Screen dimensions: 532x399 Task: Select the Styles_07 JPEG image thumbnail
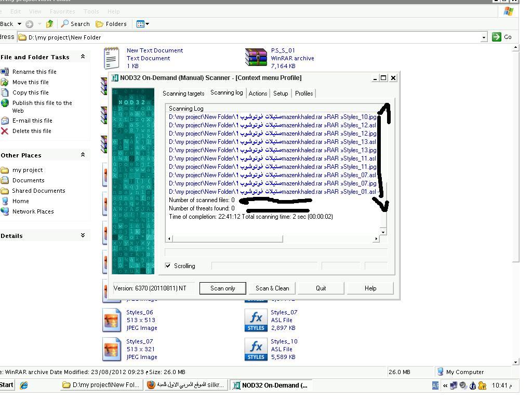[112, 349]
